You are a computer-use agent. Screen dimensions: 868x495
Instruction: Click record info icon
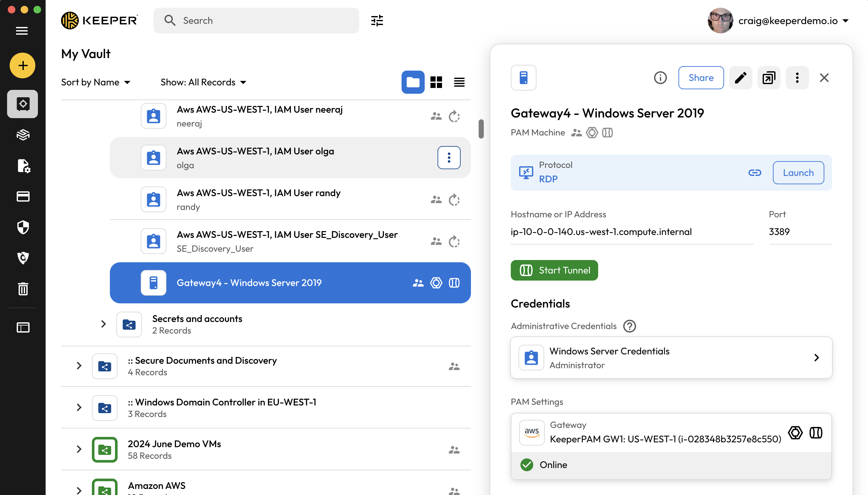click(660, 78)
